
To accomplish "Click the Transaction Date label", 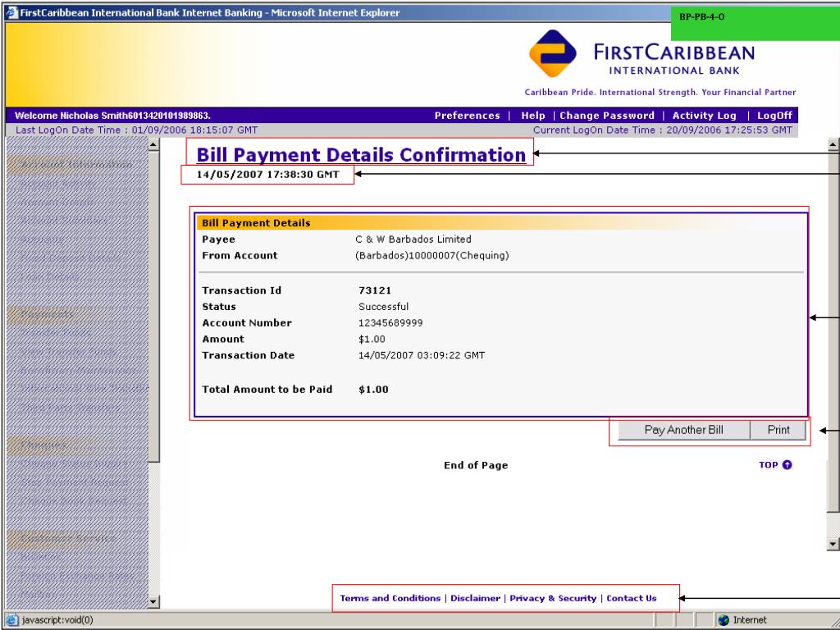I will point(248,355).
